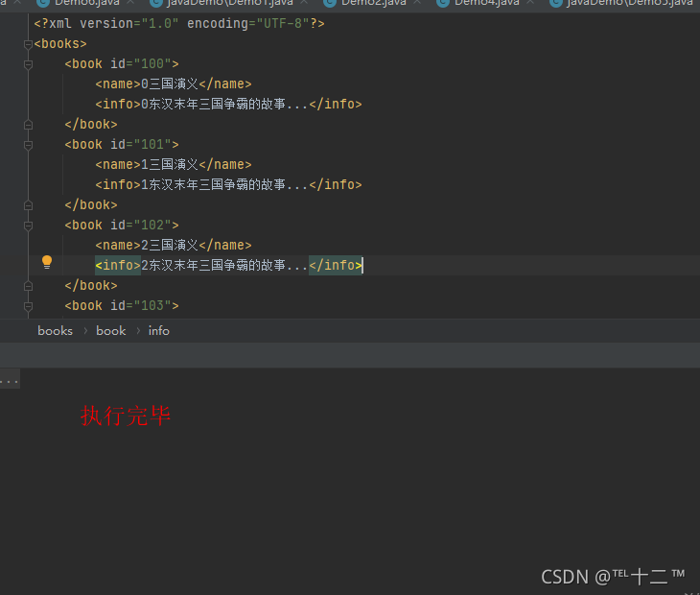Click the id value "101"
This screenshot has width=700, height=595.
[152, 144]
